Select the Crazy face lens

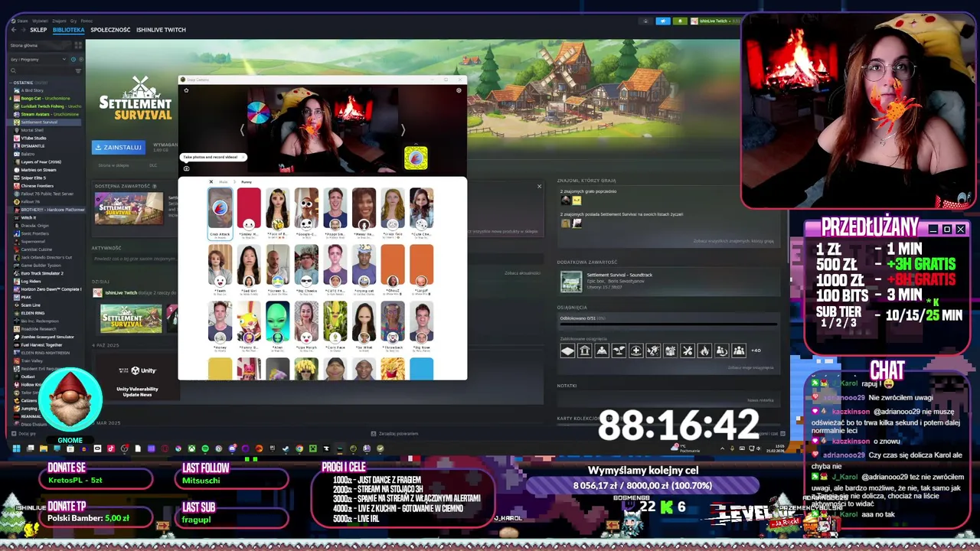coord(393,213)
